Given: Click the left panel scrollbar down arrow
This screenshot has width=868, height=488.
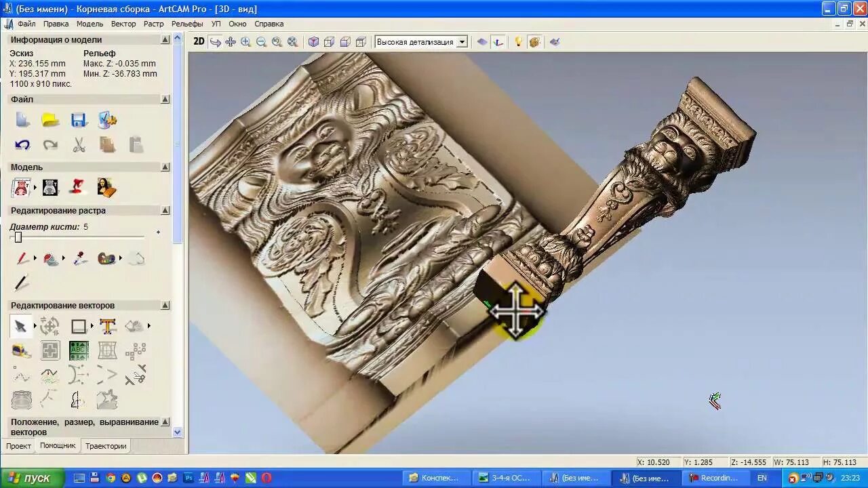Looking at the screenshot, I should (x=178, y=432).
